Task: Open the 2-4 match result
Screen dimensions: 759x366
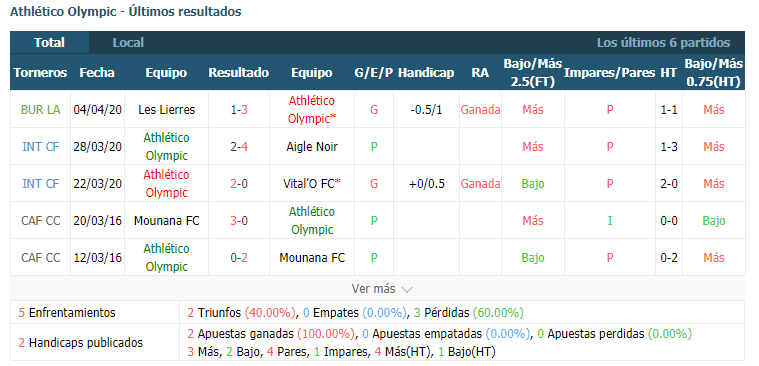Action: point(239,147)
